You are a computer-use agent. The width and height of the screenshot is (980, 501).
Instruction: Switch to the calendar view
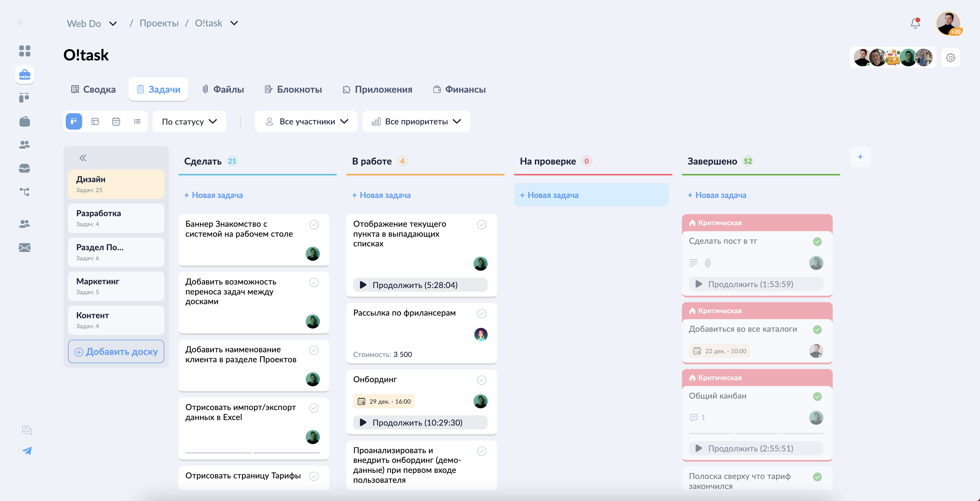pos(116,121)
